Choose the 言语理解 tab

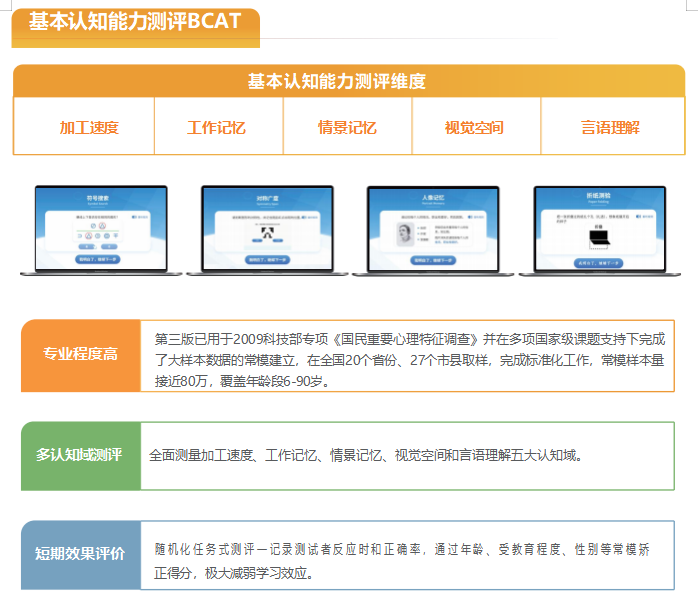click(610, 127)
